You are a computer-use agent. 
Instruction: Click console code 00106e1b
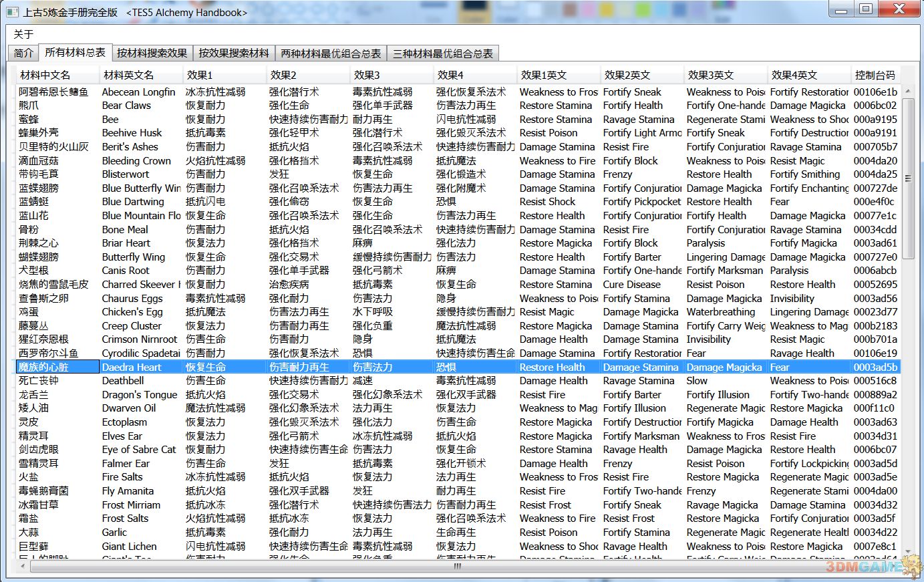point(875,92)
